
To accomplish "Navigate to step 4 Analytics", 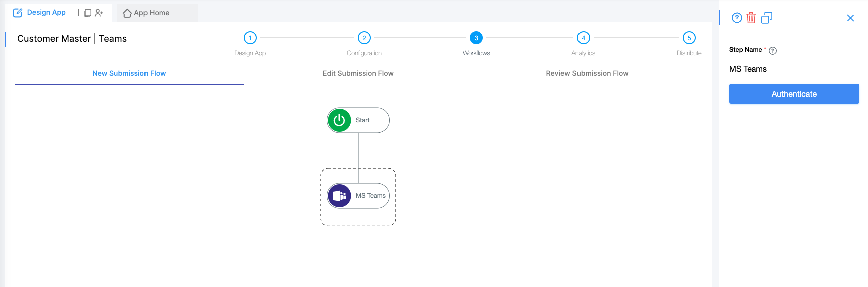I will point(583,38).
